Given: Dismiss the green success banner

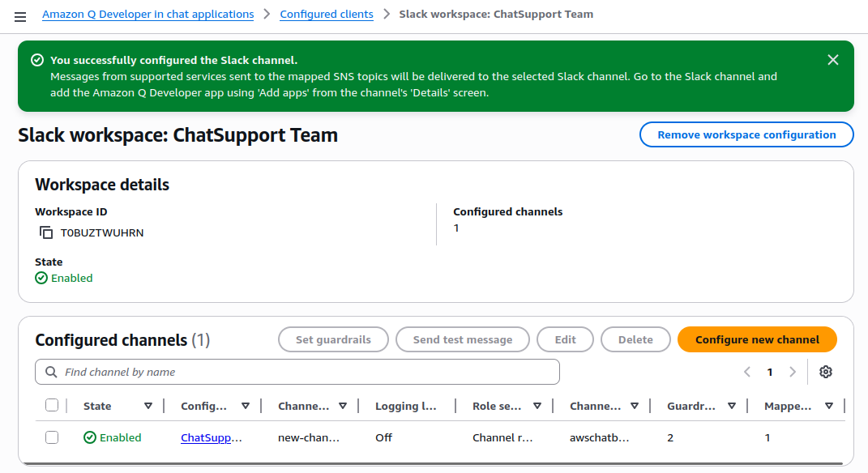Looking at the screenshot, I should tap(832, 60).
